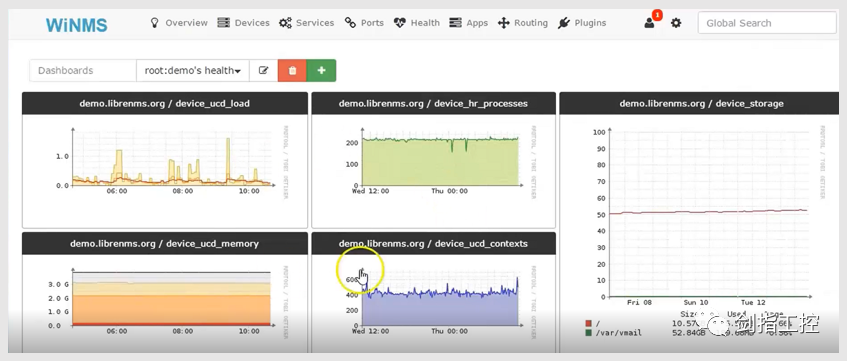
Task: Click the plug Plugins icon
Action: pos(563,23)
